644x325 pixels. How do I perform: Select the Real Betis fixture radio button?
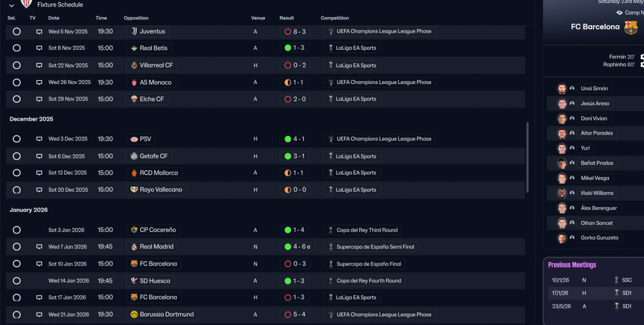[x=17, y=48]
